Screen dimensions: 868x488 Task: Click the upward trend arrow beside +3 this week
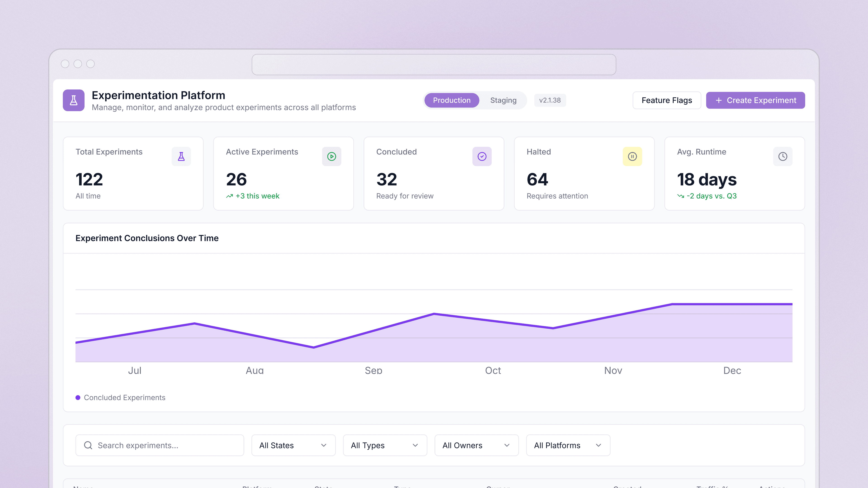(x=229, y=196)
